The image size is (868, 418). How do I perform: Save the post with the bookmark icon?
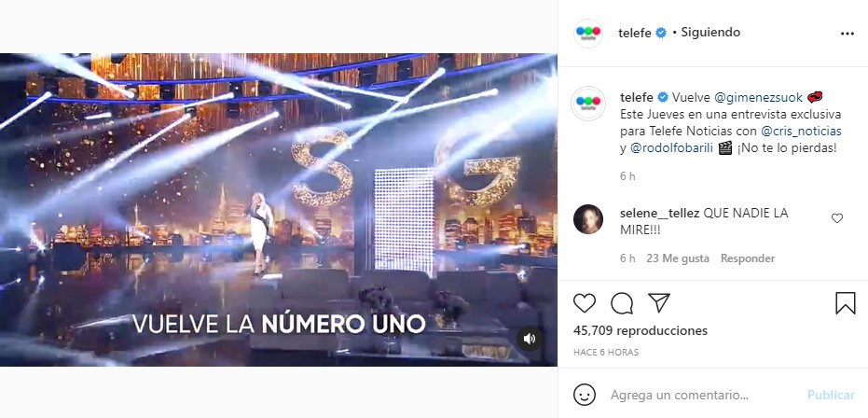pos(846,303)
